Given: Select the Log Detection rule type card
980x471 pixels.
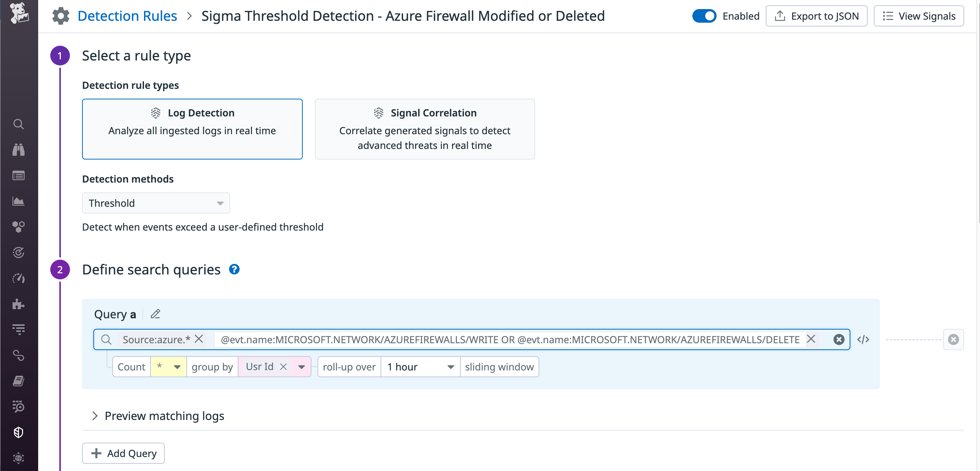Looking at the screenshot, I should tap(192, 129).
